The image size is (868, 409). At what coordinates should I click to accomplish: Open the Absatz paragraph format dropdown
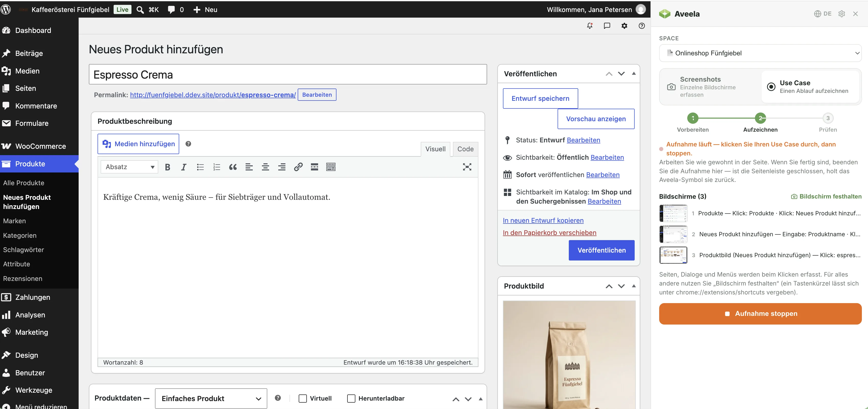pos(130,167)
